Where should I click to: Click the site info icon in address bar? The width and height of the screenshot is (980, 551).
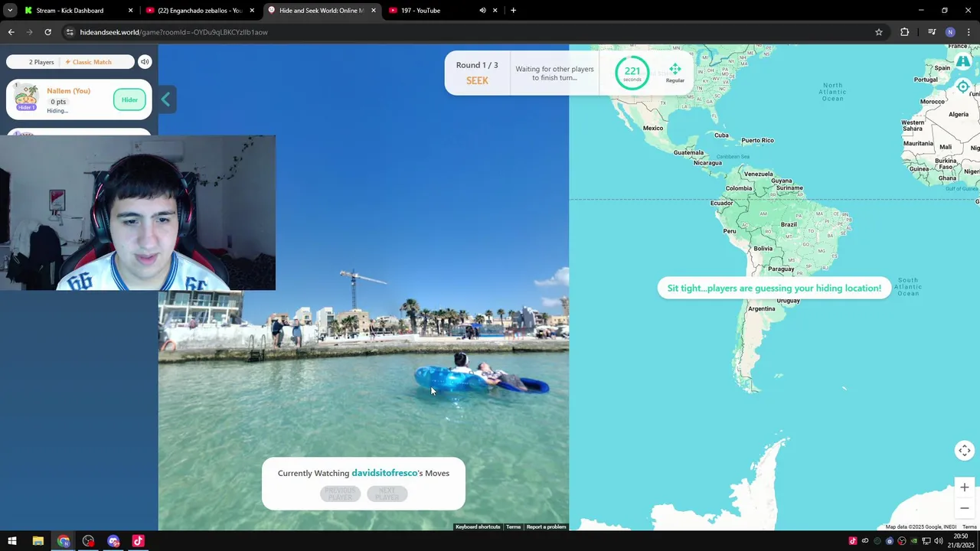tap(70, 32)
